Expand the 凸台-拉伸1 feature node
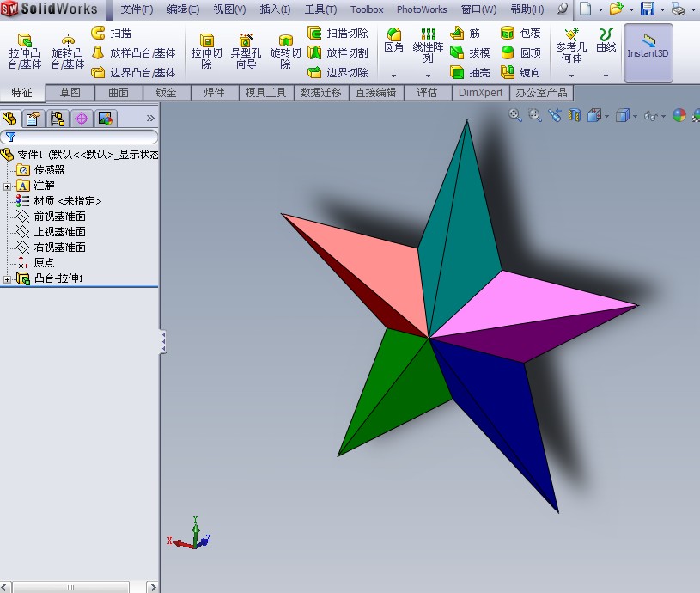The height and width of the screenshot is (593, 700). (7, 279)
